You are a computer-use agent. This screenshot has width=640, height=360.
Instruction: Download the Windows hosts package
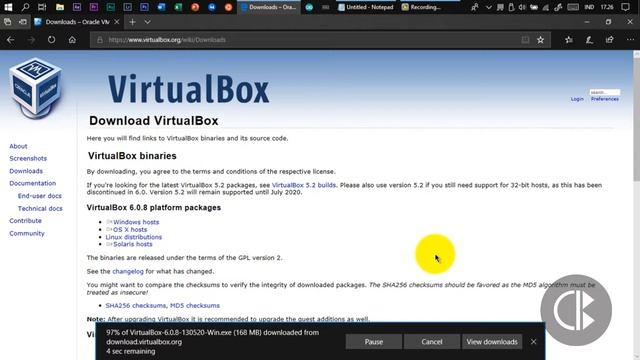point(136,222)
